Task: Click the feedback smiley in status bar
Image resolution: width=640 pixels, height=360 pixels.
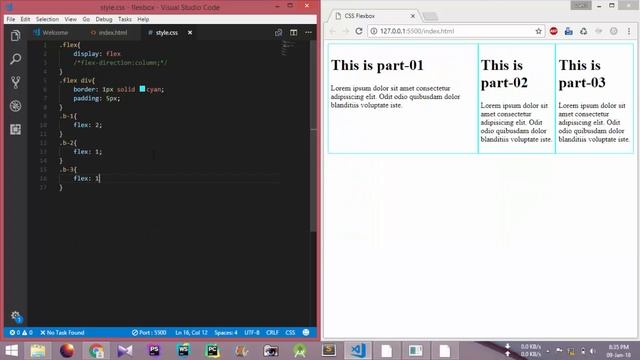Action: 306,332
